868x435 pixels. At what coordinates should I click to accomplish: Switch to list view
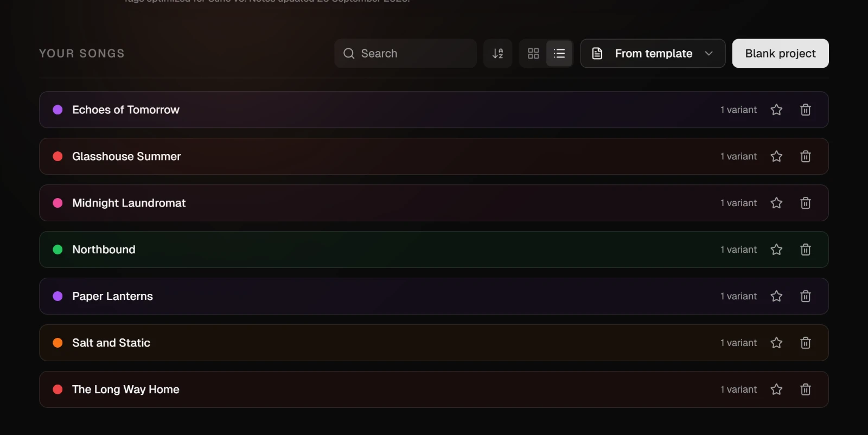(x=559, y=53)
